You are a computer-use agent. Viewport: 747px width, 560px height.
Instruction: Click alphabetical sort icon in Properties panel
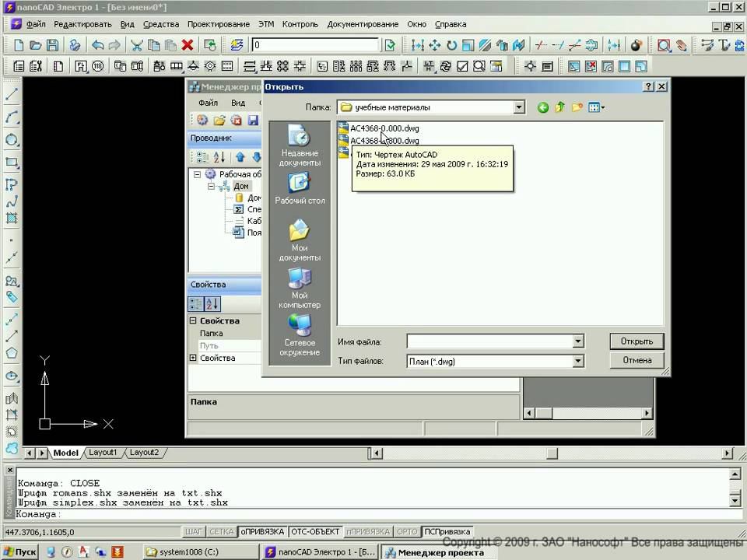[x=212, y=304]
